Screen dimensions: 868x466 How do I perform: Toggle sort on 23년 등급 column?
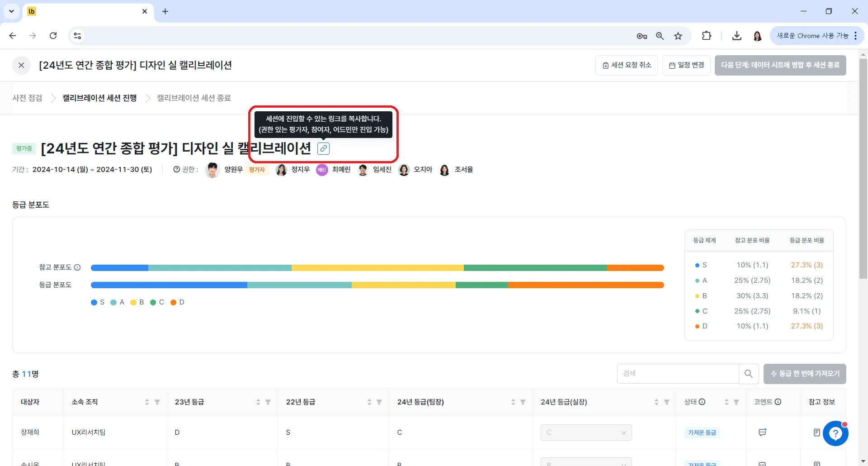point(258,402)
